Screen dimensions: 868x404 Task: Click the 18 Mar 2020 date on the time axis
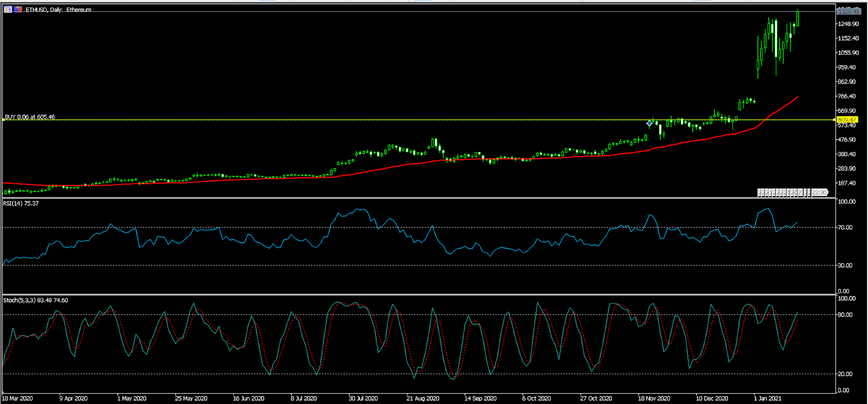tap(17, 399)
